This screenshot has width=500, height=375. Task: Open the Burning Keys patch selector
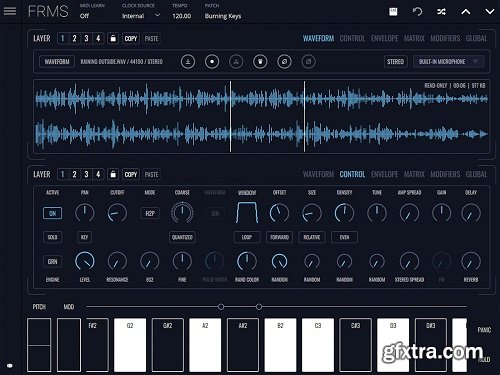(223, 16)
